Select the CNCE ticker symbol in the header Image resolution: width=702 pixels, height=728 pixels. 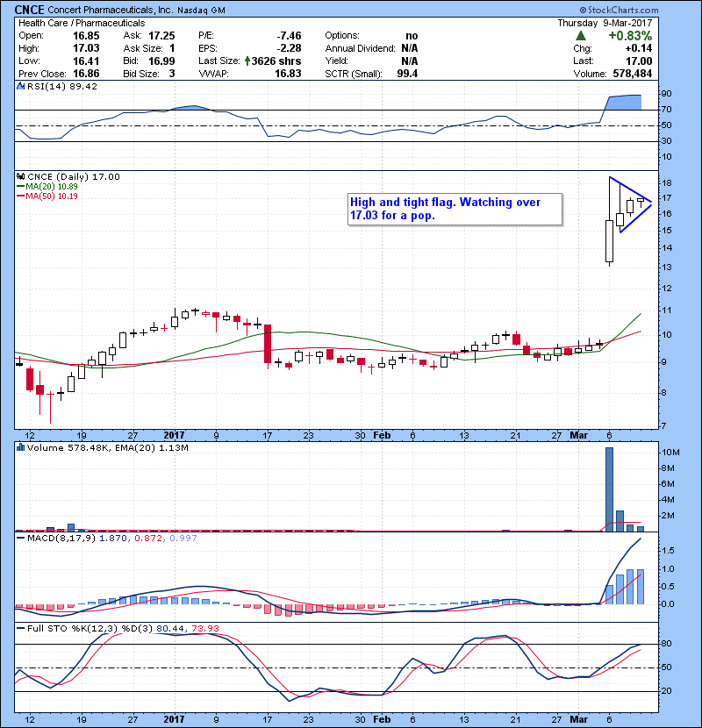[x=29, y=10]
